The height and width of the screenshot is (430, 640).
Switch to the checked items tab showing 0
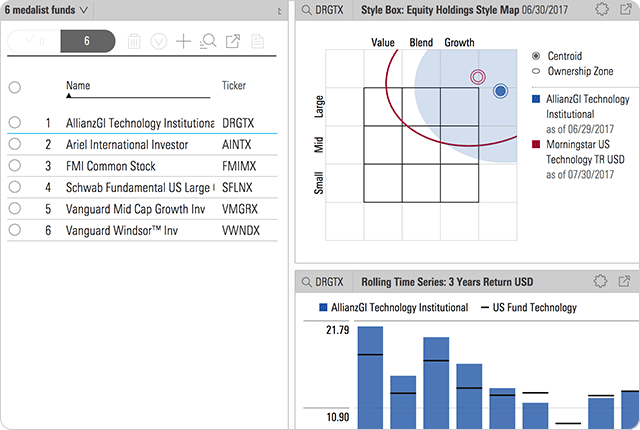(35, 41)
